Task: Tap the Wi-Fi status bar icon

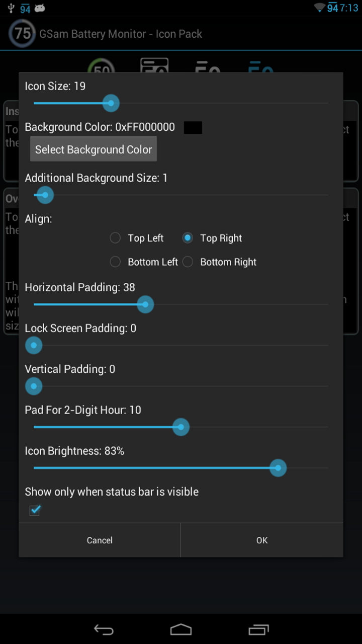Action: coord(319,8)
